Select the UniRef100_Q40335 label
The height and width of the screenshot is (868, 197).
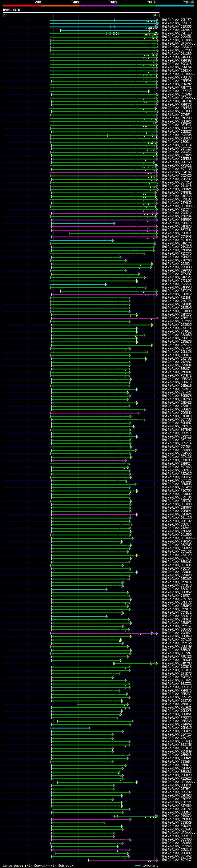click(177, 247)
